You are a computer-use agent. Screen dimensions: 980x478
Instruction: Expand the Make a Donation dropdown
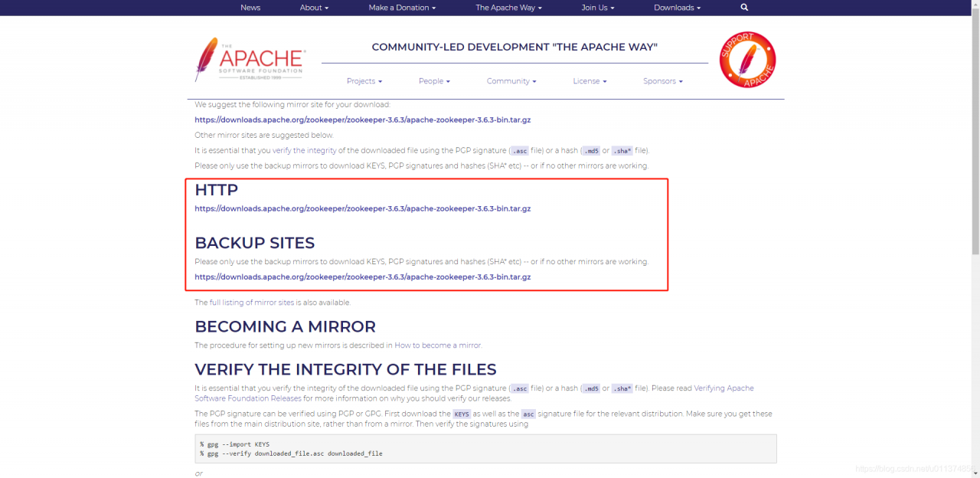402,8
